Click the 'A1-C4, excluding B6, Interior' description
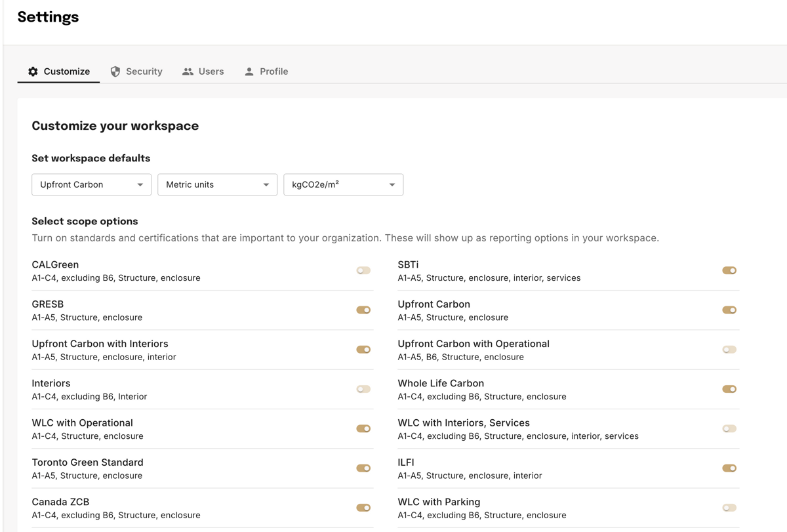Screen dimensions: 787x532 89,396
